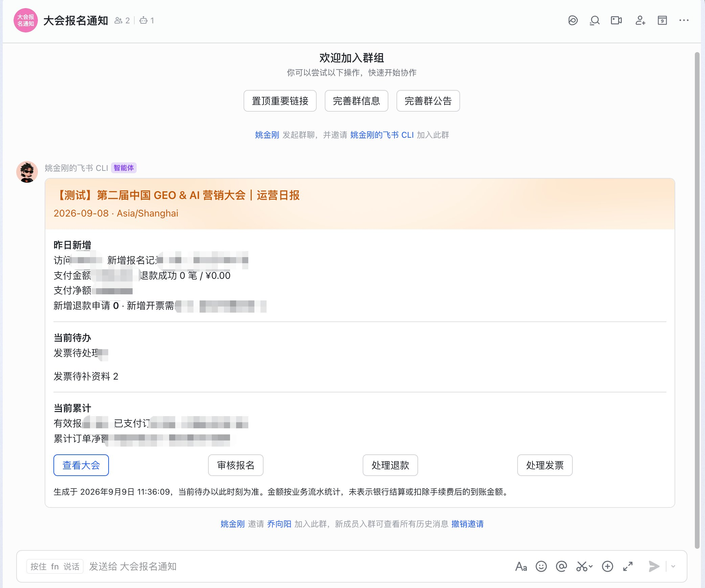
Task: Open the 乔向阳 profile link
Action: (x=279, y=524)
